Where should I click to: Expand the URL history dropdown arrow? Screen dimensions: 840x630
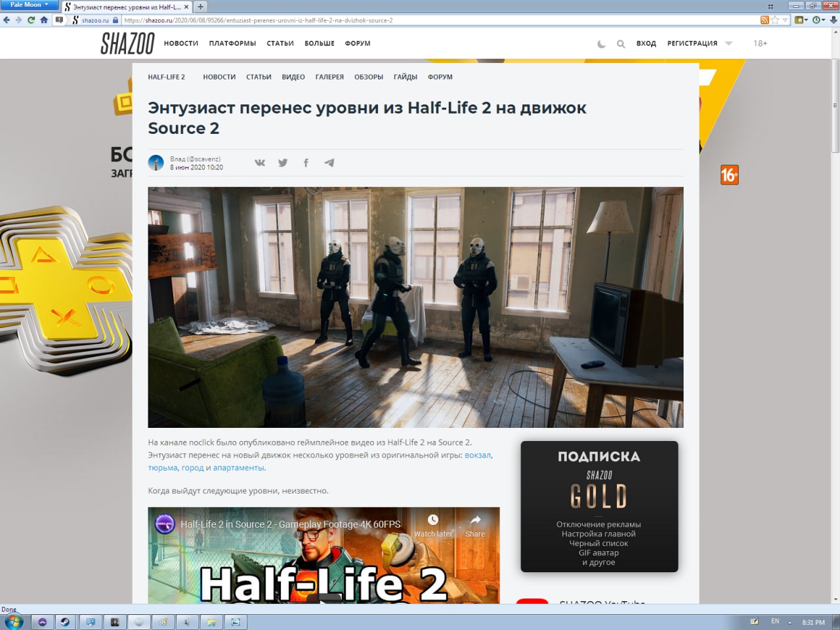point(785,20)
